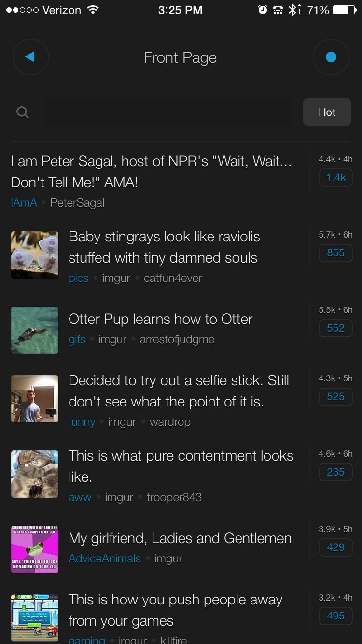This screenshot has width=362, height=644.
Task: Tap the blue back arrow icon
Action: coord(30,57)
